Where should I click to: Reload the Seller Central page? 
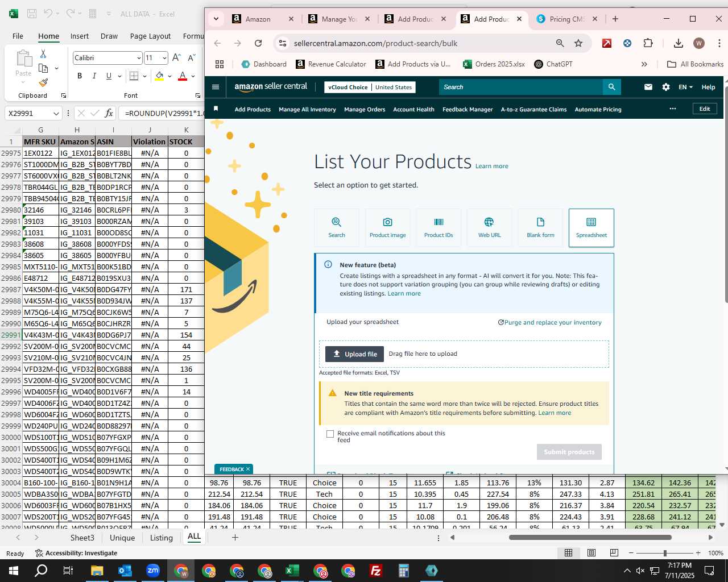click(258, 43)
